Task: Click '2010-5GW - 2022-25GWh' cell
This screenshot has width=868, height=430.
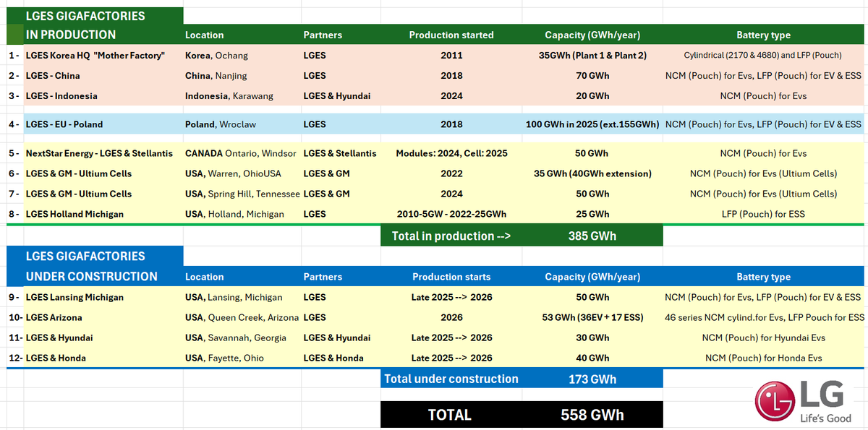Action: click(x=451, y=214)
